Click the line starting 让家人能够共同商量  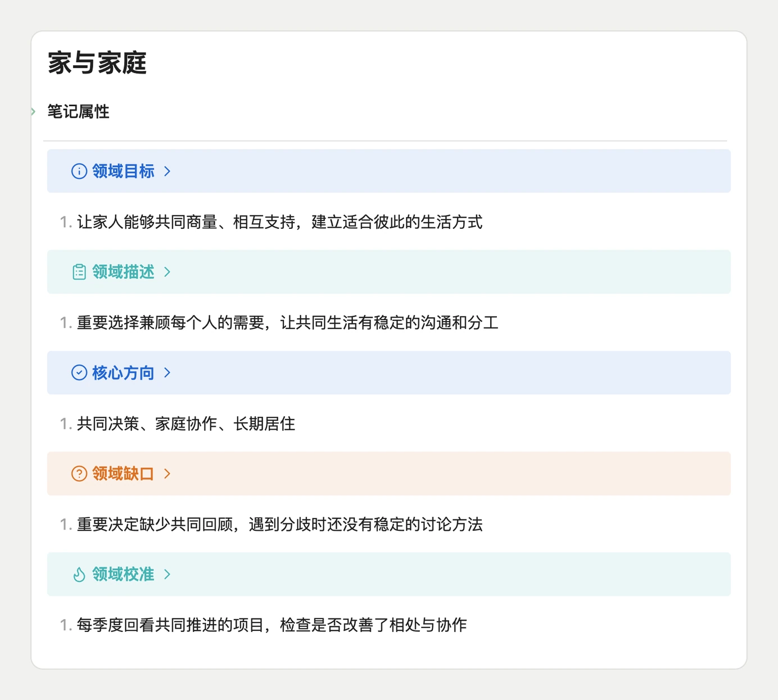coord(279,222)
